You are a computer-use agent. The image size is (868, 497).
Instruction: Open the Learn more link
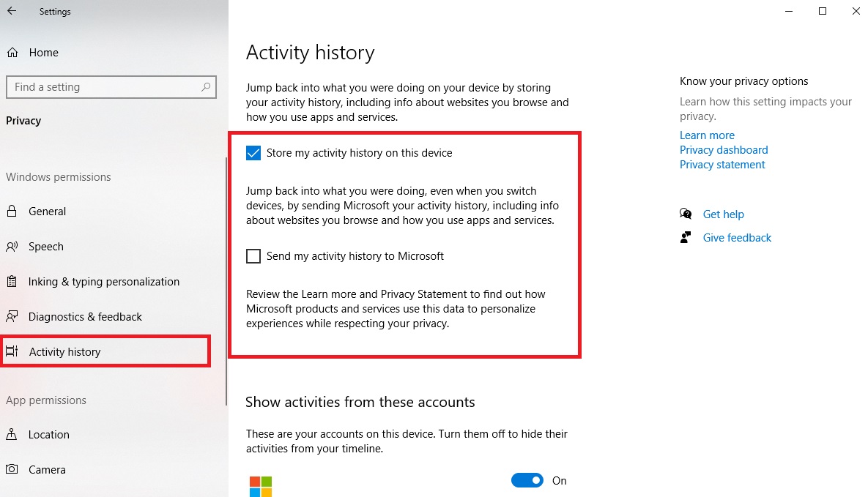[707, 135]
